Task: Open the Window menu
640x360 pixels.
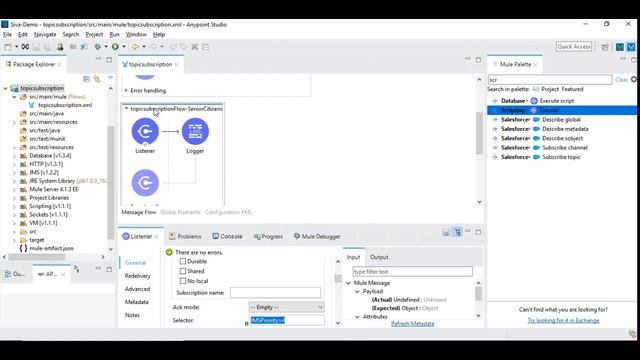Action: 136,35
